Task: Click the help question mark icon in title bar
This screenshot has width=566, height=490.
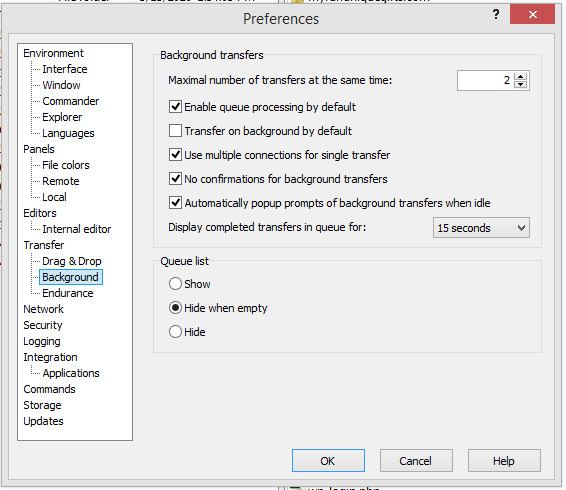Action: coord(496,14)
